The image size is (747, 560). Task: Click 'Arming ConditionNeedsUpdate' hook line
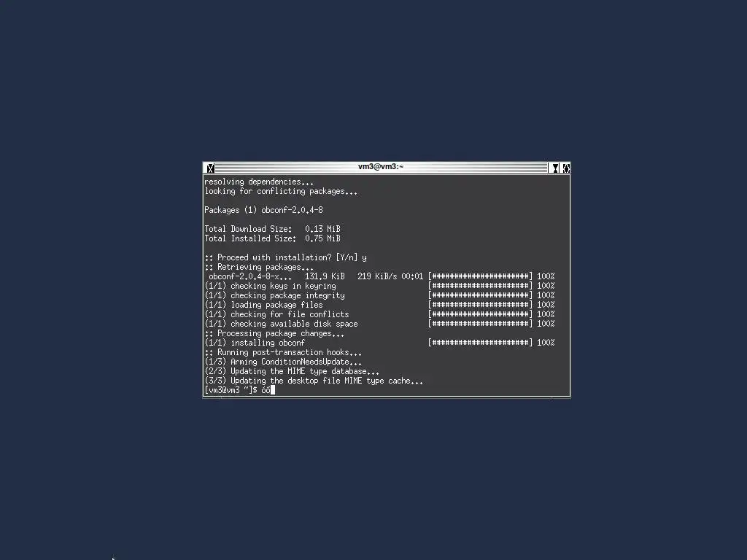[283, 362]
